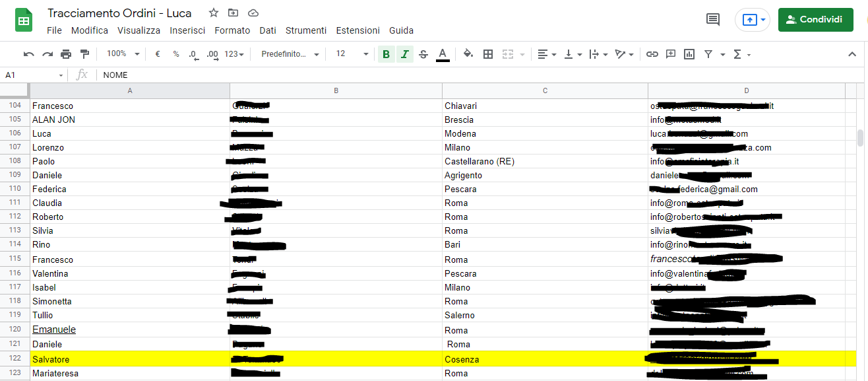Expand the Predefinito font dropdown
The image size is (868, 381).
pyautogui.click(x=290, y=54)
